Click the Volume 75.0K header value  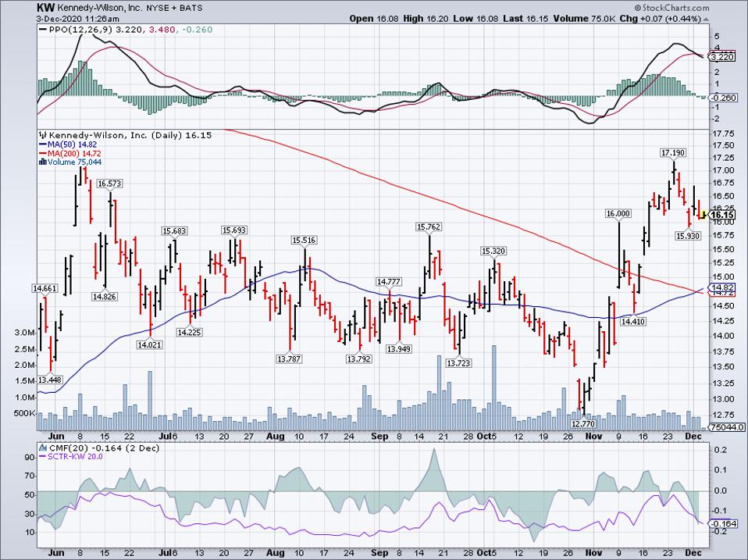[x=585, y=19]
